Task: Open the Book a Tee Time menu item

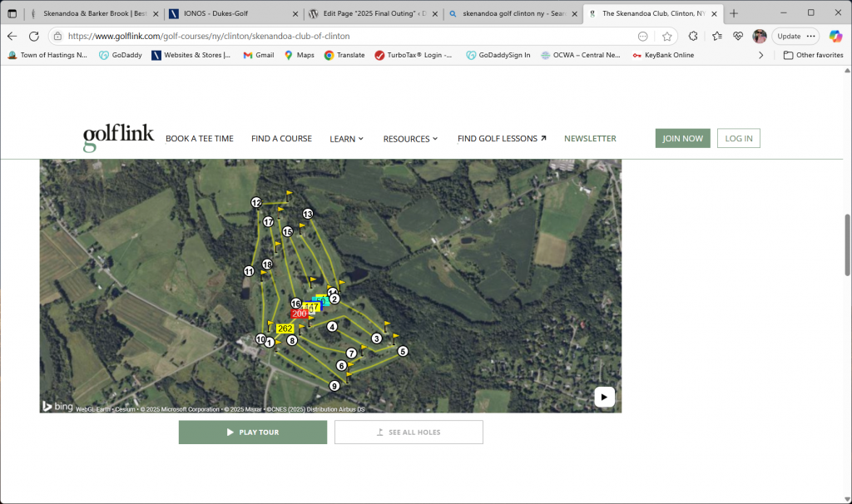Action: (x=200, y=139)
